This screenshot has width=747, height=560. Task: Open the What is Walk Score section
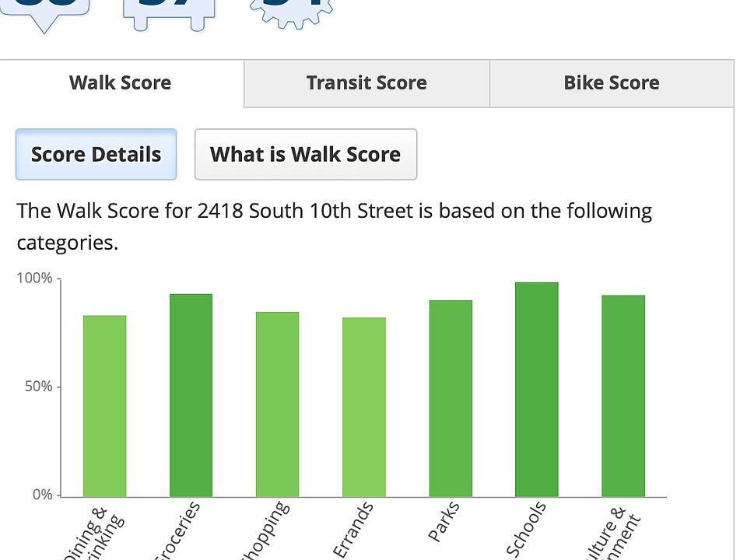[x=306, y=154]
